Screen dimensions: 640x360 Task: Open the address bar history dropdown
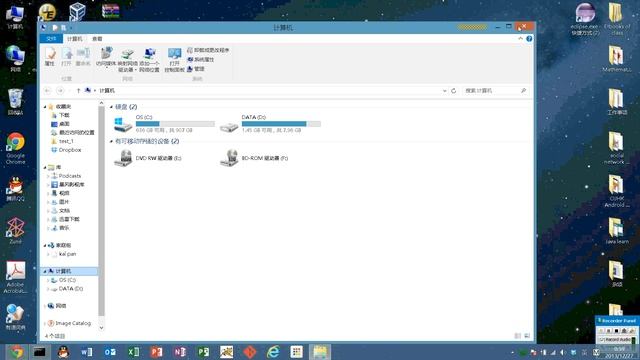(444, 91)
